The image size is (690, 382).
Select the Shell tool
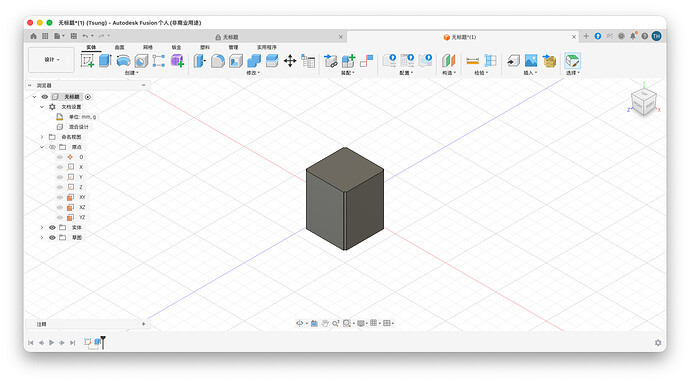236,60
